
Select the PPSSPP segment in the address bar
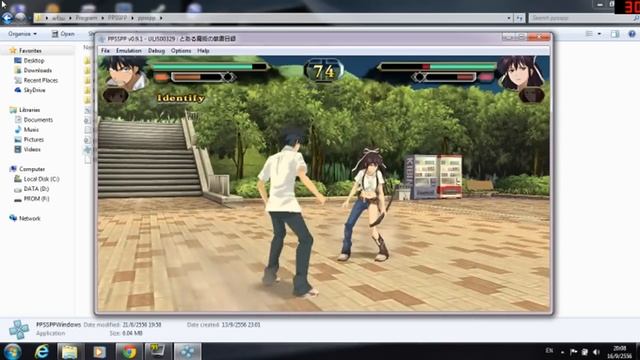118,18
